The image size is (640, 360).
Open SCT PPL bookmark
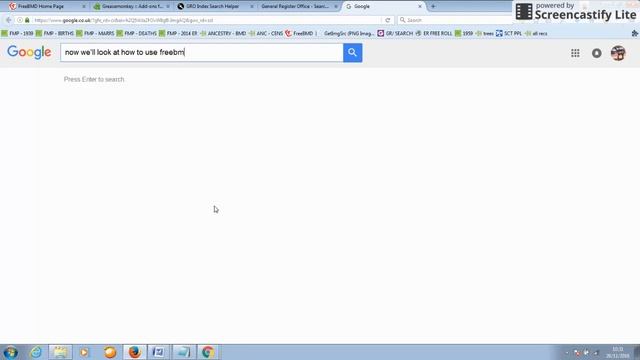tap(509, 33)
